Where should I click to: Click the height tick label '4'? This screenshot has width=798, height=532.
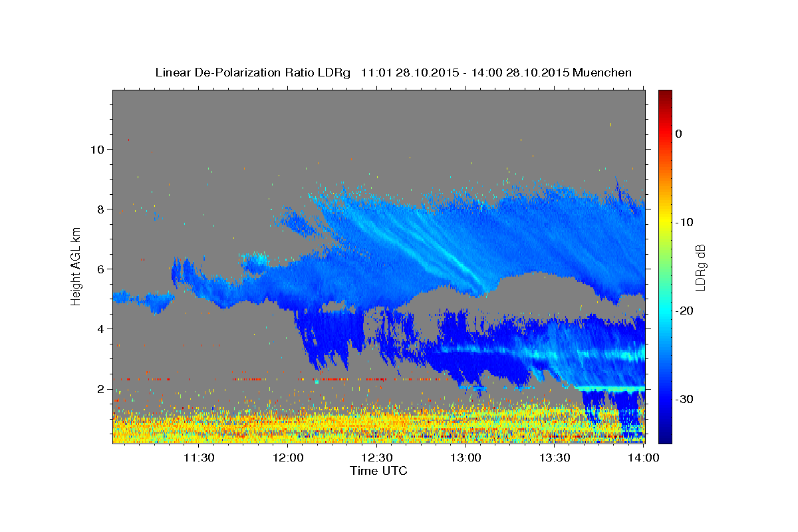[101, 329]
